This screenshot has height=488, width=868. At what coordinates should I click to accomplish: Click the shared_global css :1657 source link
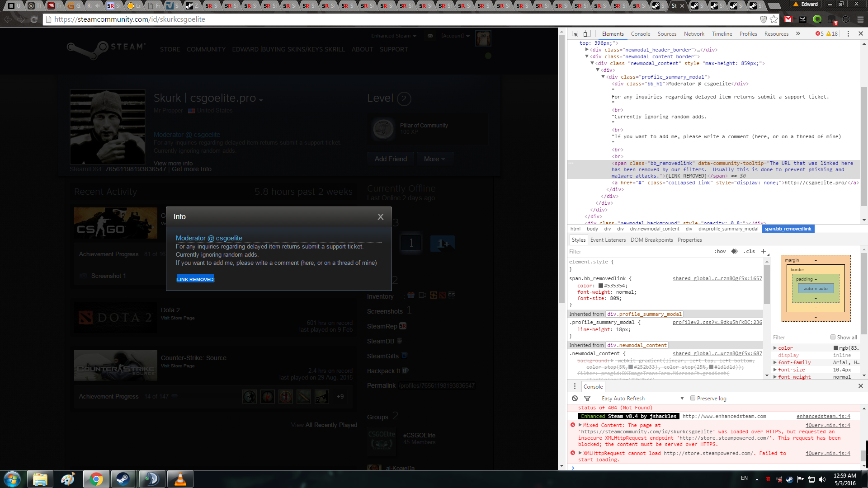click(717, 278)
